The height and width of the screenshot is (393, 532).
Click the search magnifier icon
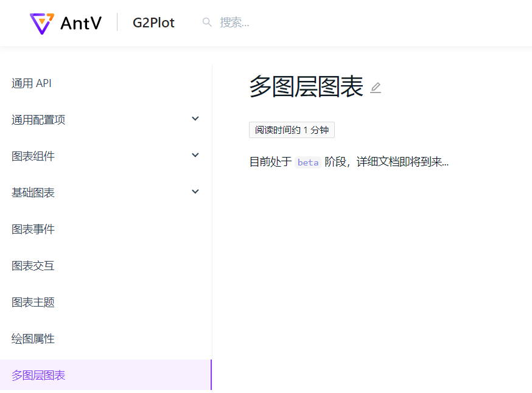coord(207,22)
